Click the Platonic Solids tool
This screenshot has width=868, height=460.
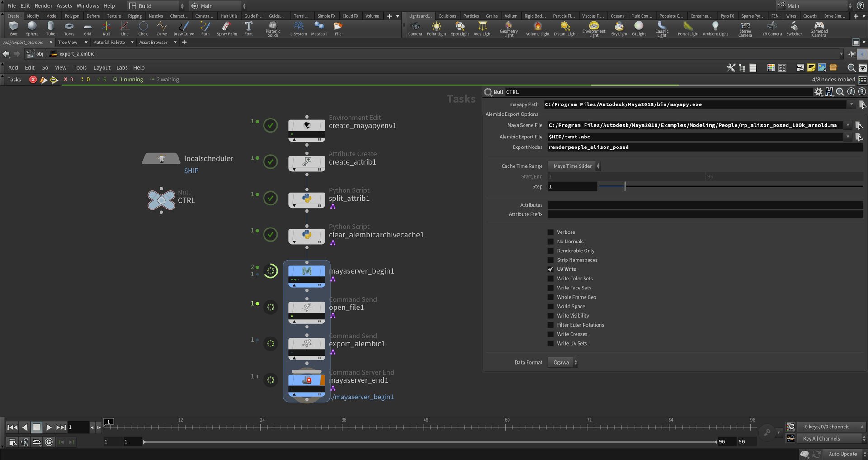tap(273, 29)
